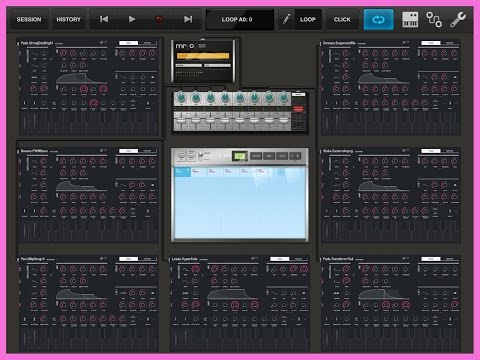The height and width of the screenshot is (360, 480).
Task: Tap the red button on the mixer master section
Action: coord(298,109)
